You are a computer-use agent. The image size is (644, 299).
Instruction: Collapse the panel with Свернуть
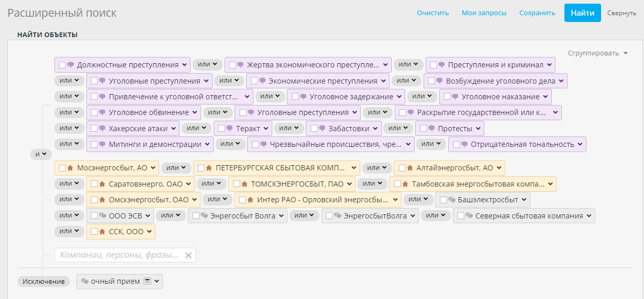622,13
